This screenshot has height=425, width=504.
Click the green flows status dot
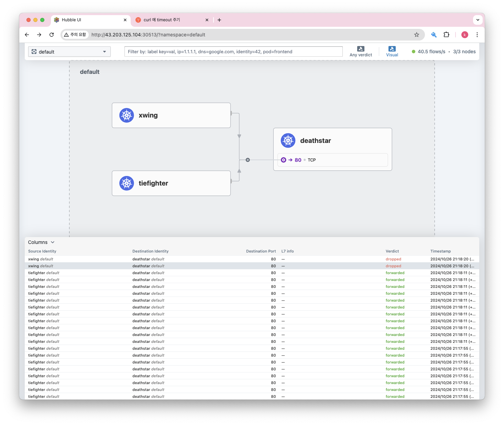[x=414, y=52]
